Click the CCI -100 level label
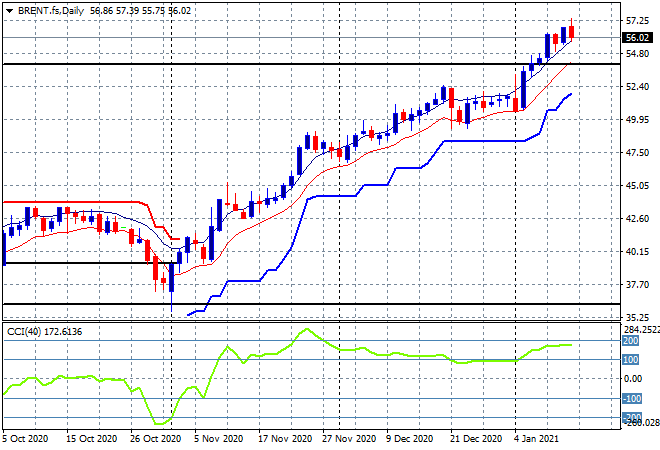The height and width of the screenshot is (450, 660). click(632, 398)
